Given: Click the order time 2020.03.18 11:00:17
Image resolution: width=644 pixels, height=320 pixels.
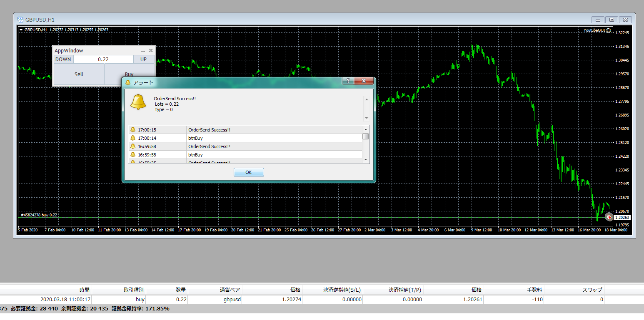Looking at the screenshot, I should (65, 299).
